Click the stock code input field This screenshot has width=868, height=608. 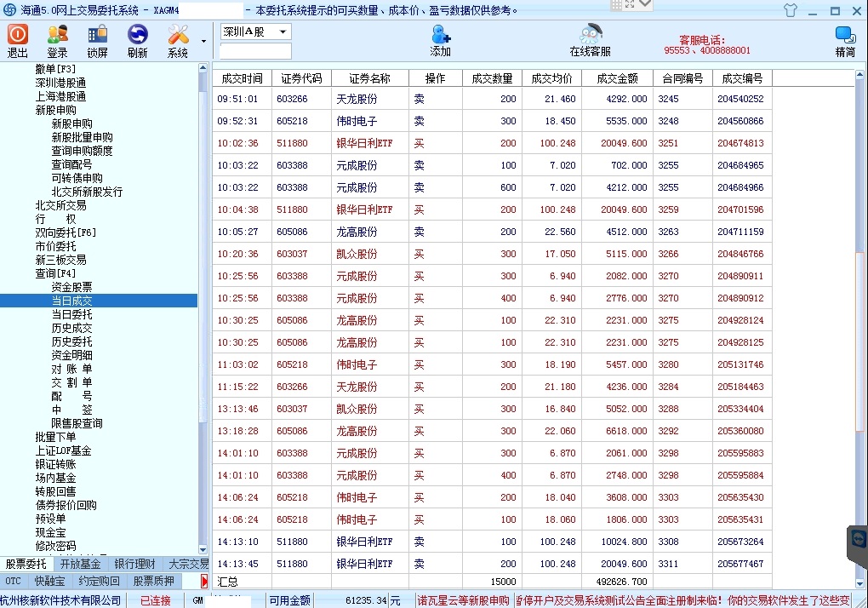(x=255, y=51)
